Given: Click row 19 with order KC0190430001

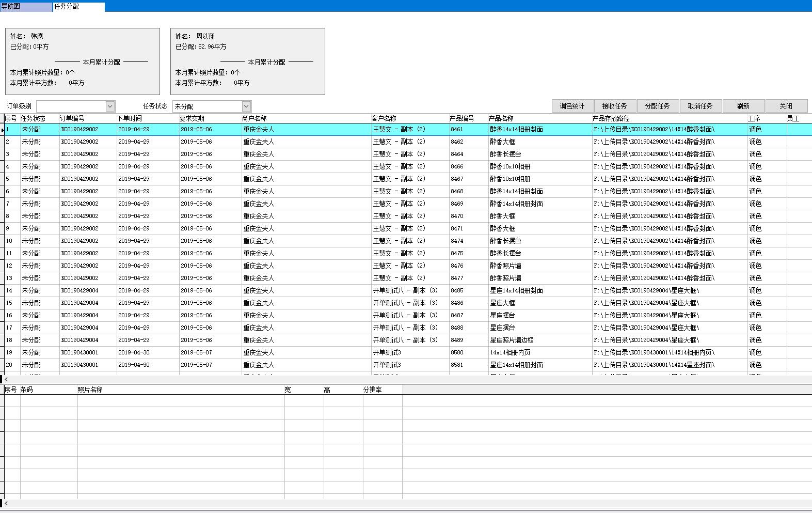Looking at the screenshot, I should [x=79, y=352].
